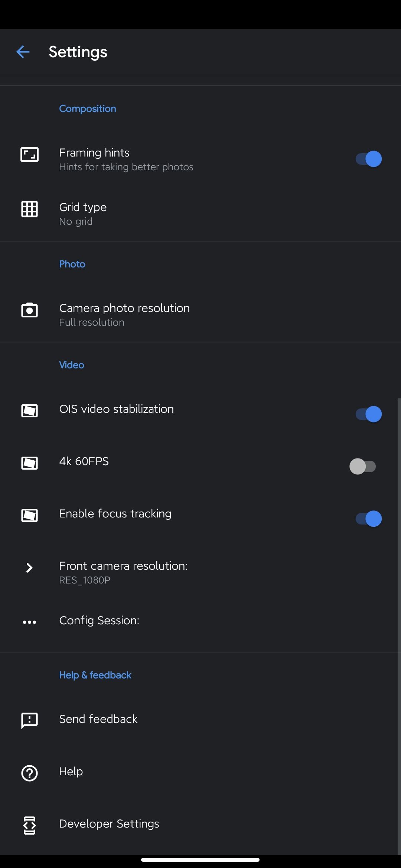Click the Framing hints frame icon
Image resolution: width=401 pixels, height=868 pixels.
pos(29,155)
